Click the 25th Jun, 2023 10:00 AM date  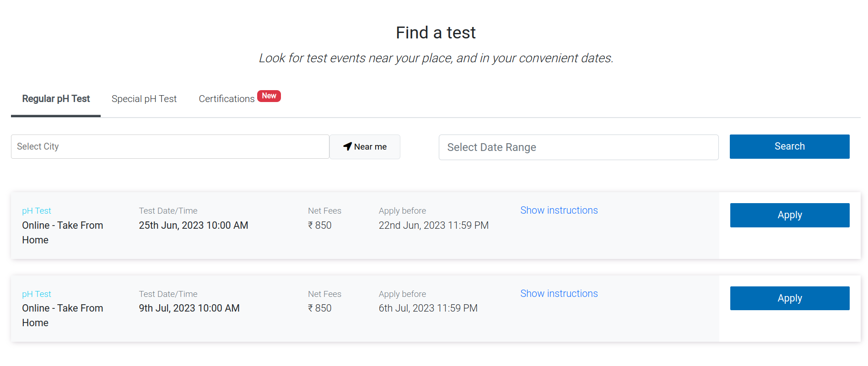pyautogui.click(x=193, y=226)
